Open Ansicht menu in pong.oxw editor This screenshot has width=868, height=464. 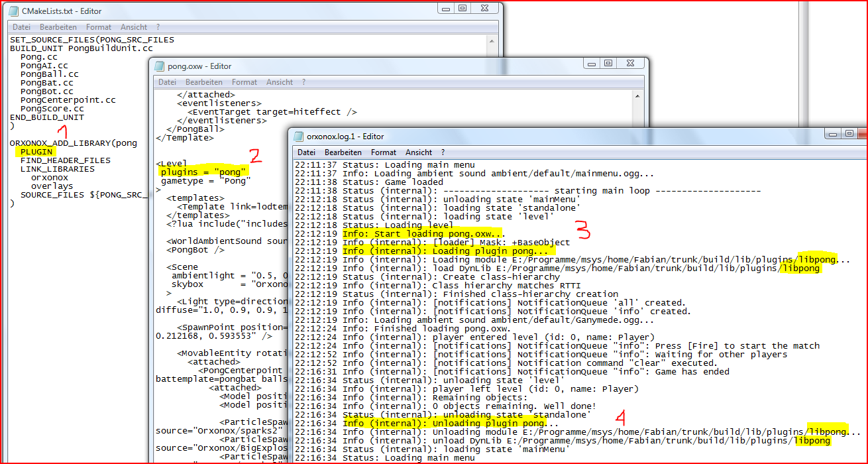pos(280,82)
